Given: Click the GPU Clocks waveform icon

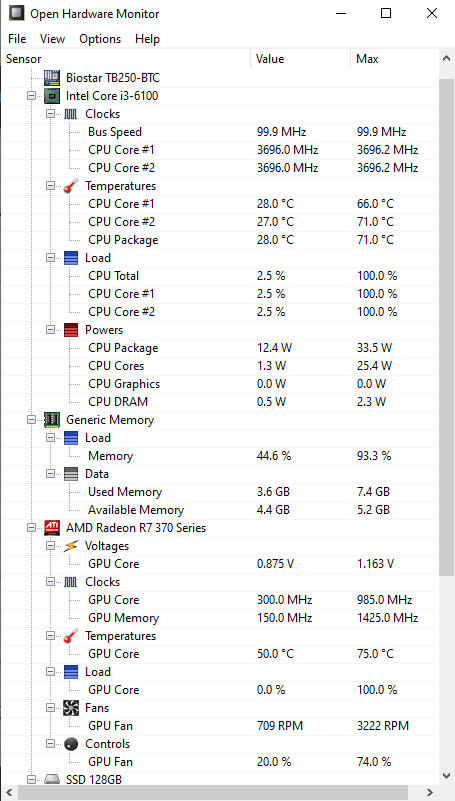Looking at the screenshot, I should [71, 582].
